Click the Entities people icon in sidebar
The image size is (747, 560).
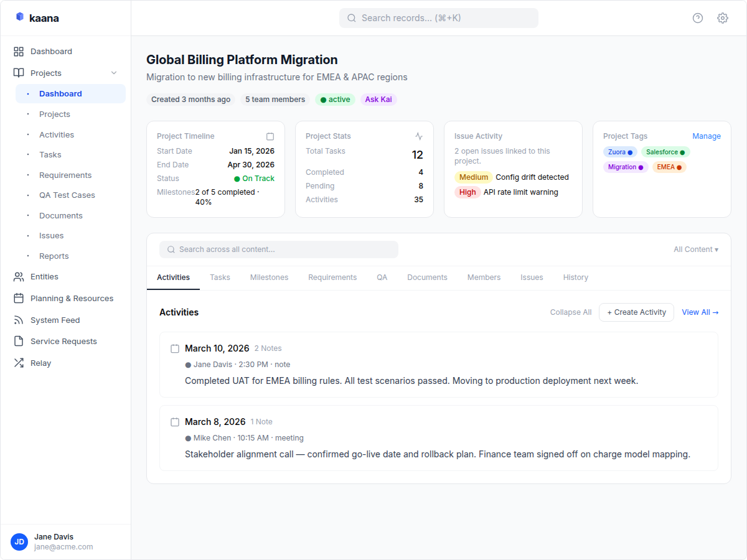pyautogui.click(x=19, y=277)
